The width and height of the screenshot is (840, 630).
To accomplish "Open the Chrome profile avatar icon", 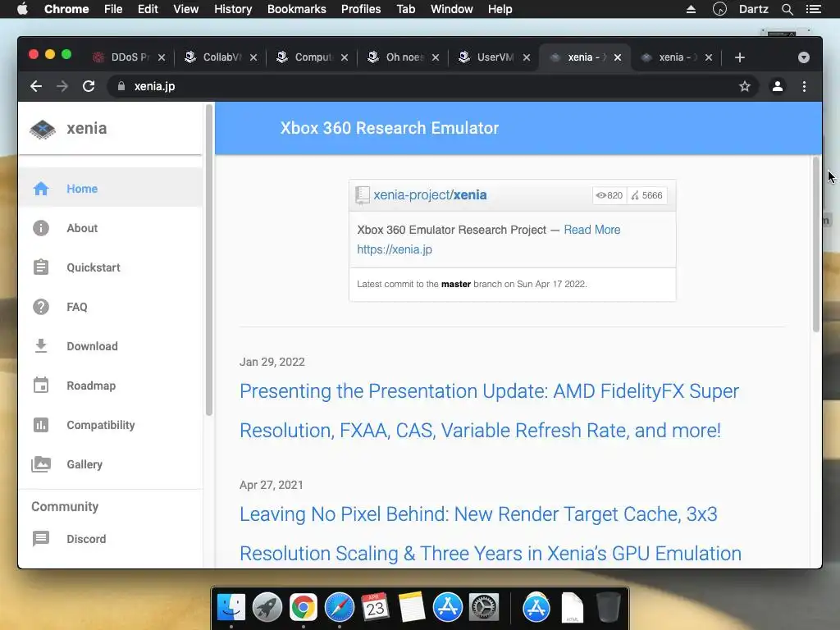I will coord(778,86).
